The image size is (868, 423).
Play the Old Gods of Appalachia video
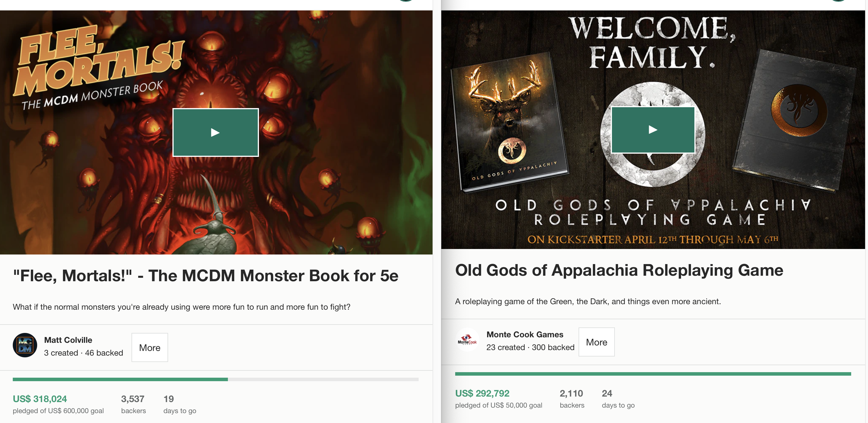click(x=653, y=130)
